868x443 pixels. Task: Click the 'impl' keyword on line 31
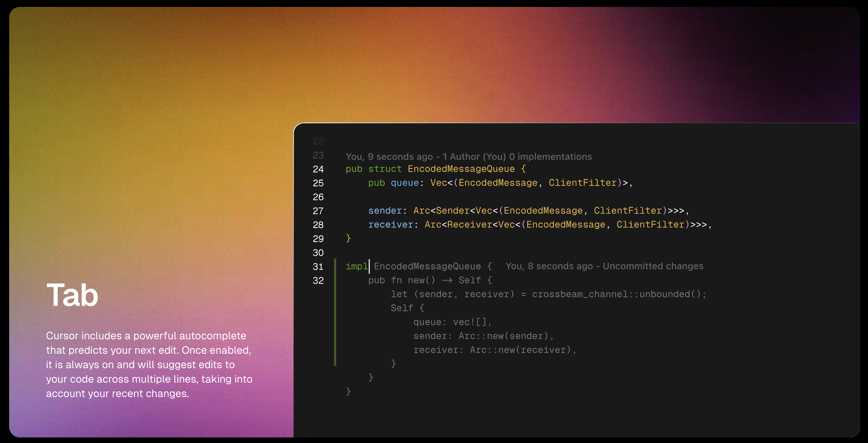click(x=356, y=266)
